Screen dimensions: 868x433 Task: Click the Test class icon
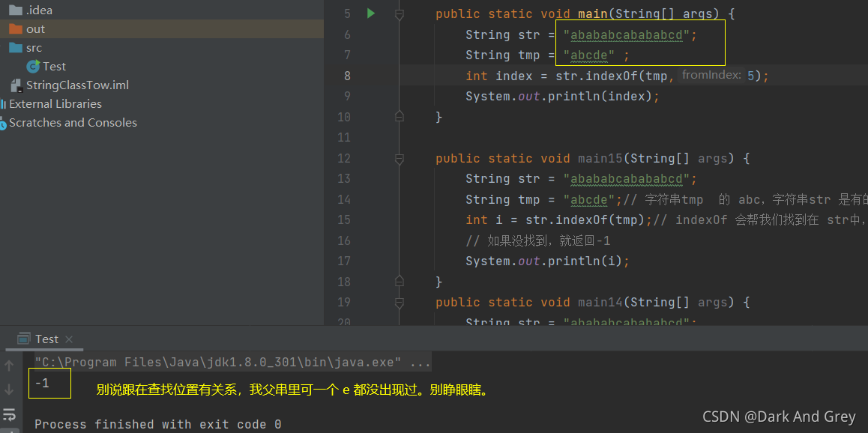(33, 67)
